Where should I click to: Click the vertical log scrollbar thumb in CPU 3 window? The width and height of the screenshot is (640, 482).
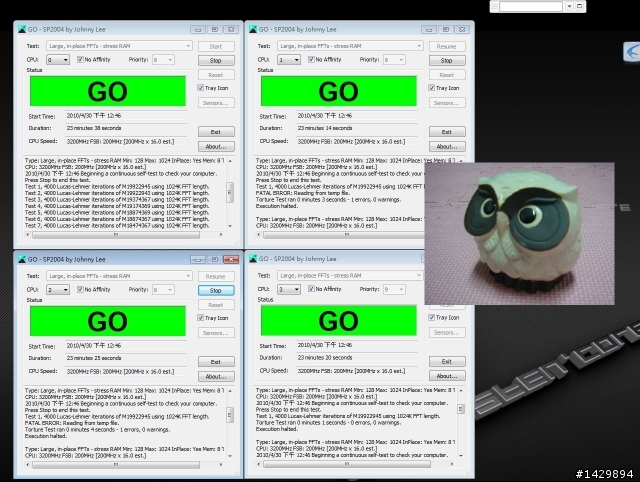pyautogui.click(x=461, y=409)
